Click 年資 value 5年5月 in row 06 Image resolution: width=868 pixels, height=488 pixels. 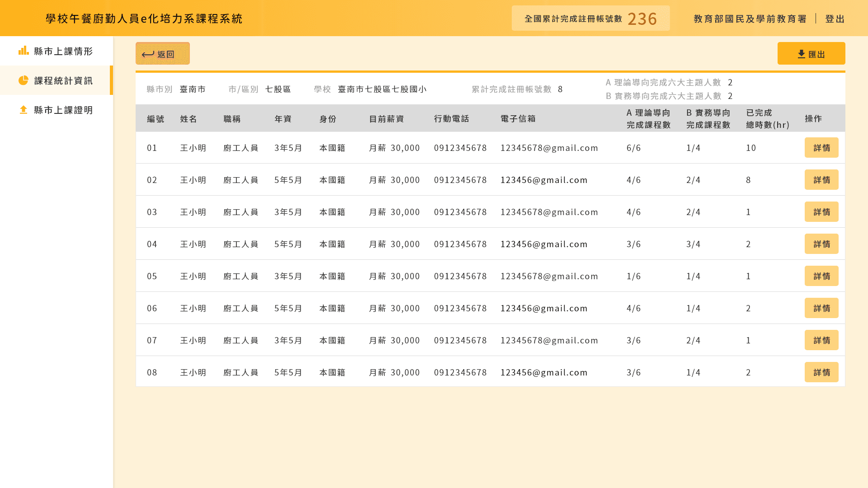pyautogui.click(x=288, y=308)
